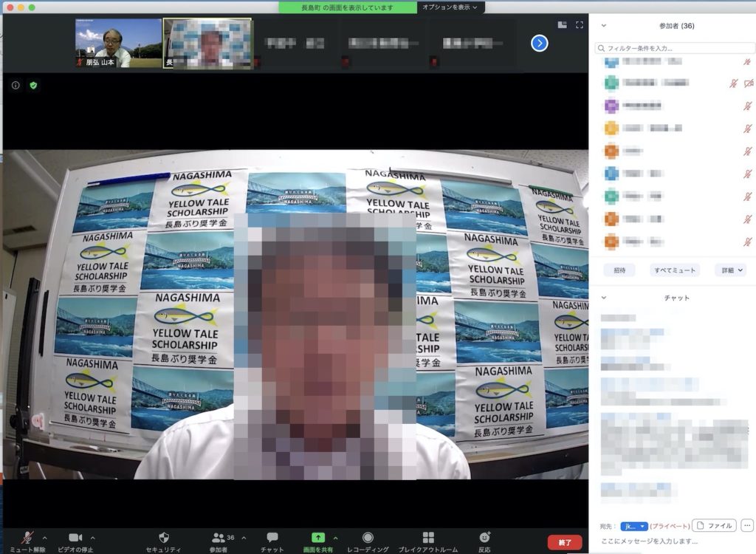This screenshot has height=554, width=756.
Task: Open meeting information circle icon
Action: [16, 86]
